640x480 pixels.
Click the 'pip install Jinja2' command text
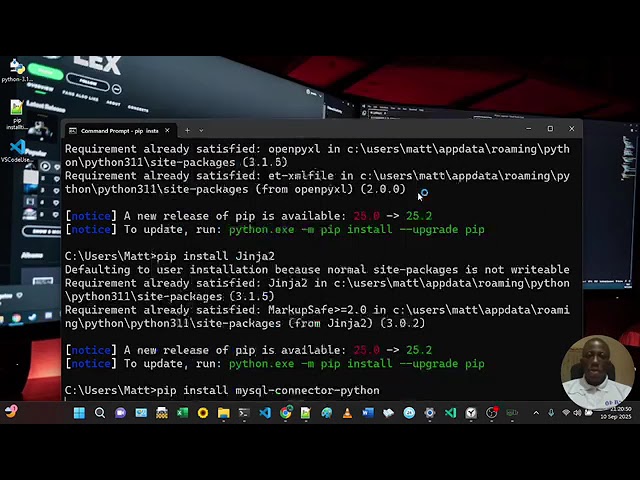(216, 256)
